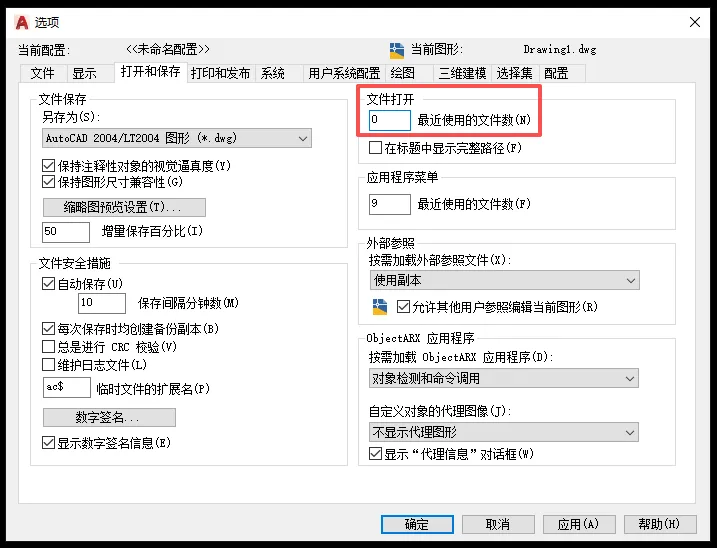
Task: Click the 缩略图预览设置 button
Action: click(x=124, y=207)
